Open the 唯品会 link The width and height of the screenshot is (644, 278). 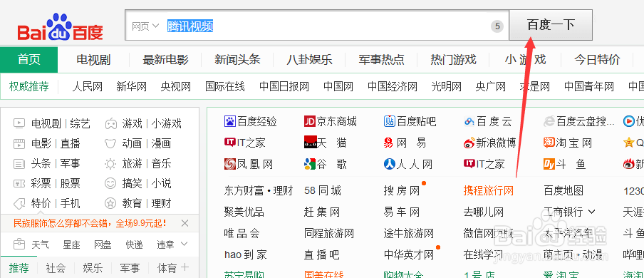pos(242,234)
